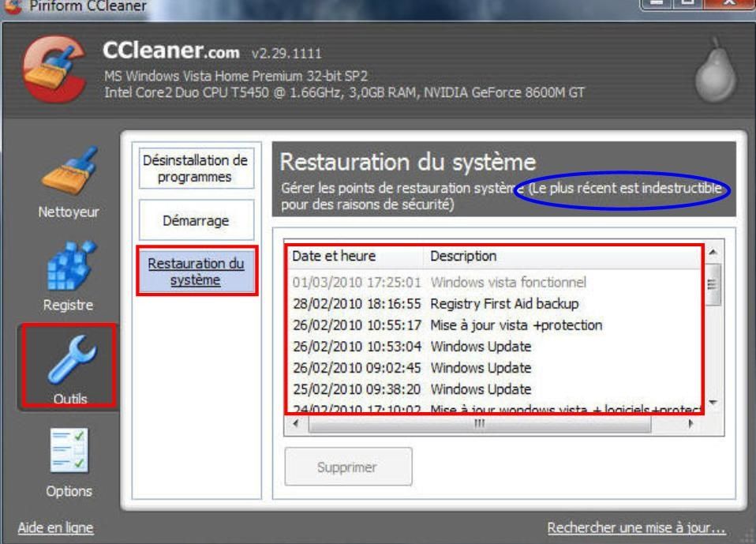Click the list scroll down arrow
Image resolution: width=756 pixels, height=544 pixels.
coord(713,402)
